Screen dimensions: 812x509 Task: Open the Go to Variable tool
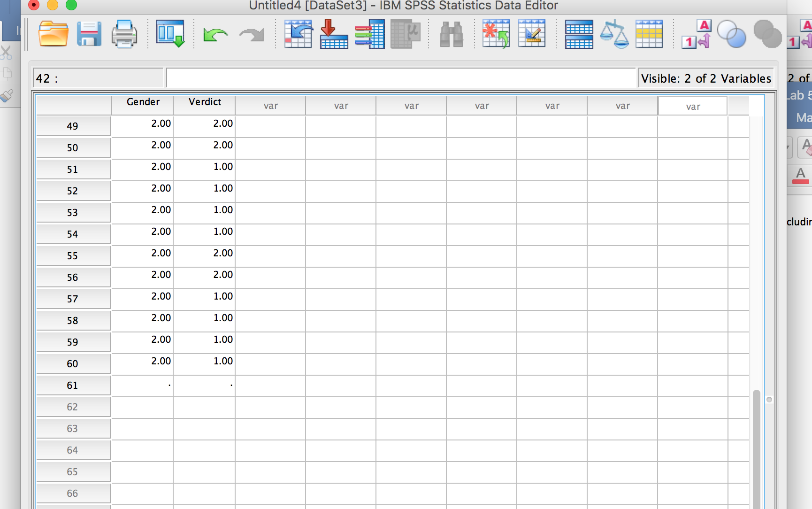(x=334, y=34)
